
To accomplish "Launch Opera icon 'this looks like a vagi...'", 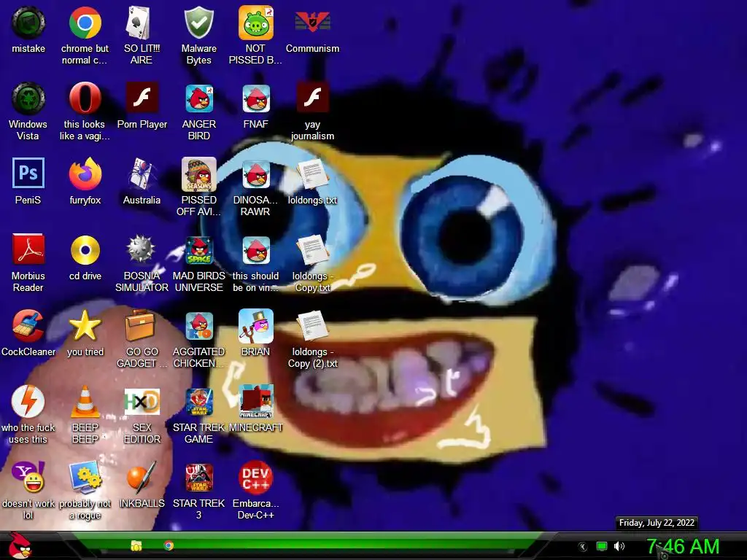I will coord(85,98).
